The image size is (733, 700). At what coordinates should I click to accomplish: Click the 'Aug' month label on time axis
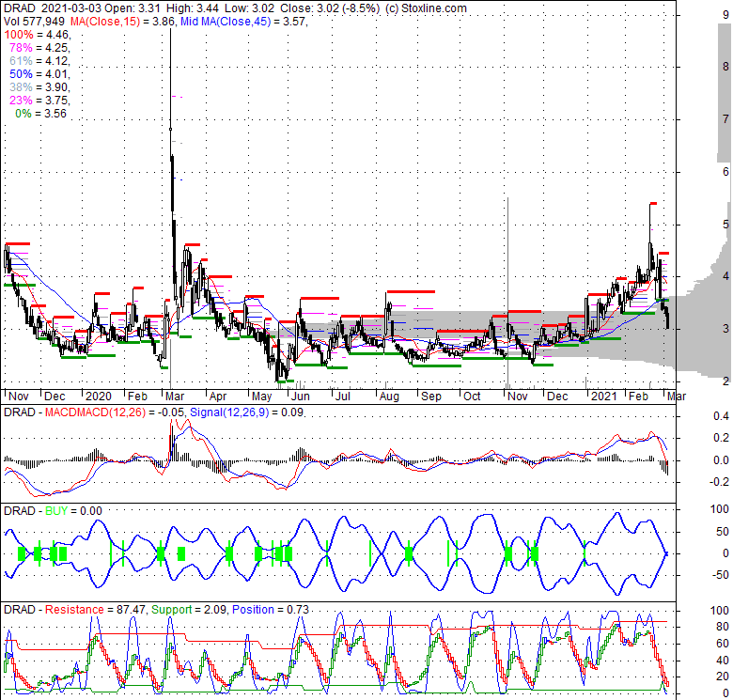389,397
